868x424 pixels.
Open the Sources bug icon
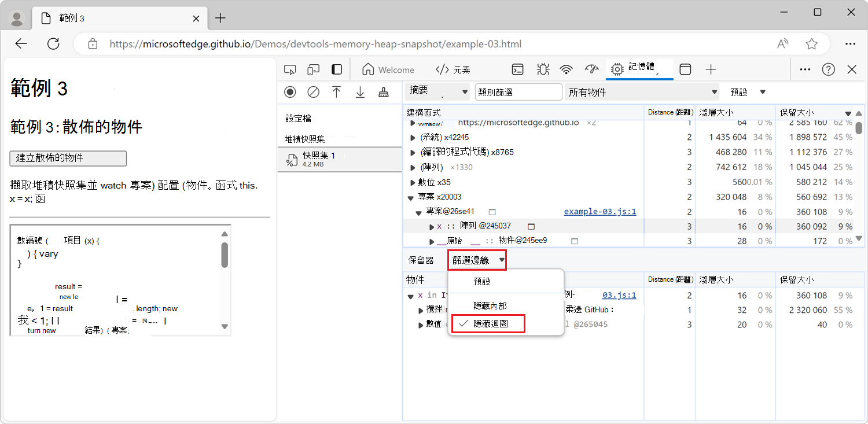pyautogui.click(x=542, y=70)
